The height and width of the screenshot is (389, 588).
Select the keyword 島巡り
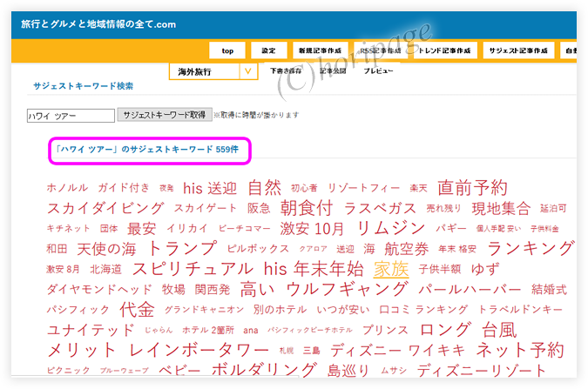(348, 370)
